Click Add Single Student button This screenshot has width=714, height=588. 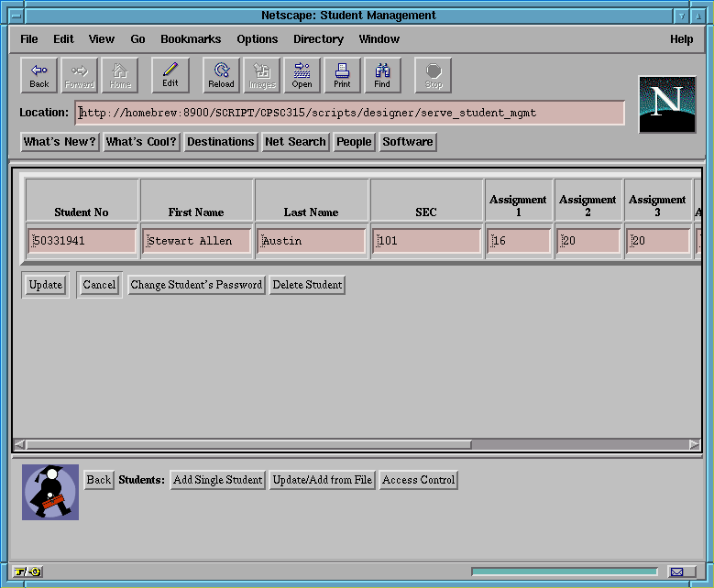pos(217,480)
